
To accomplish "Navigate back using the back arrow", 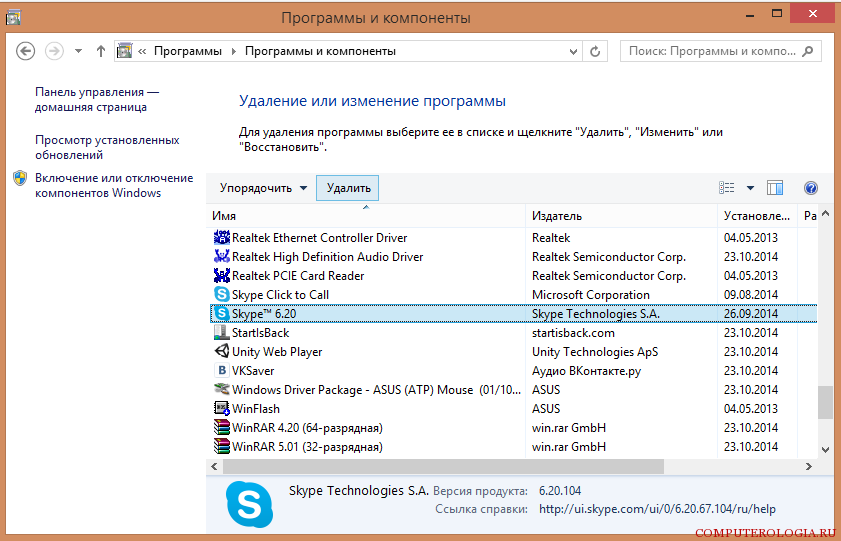I will [x=26, y=51].
